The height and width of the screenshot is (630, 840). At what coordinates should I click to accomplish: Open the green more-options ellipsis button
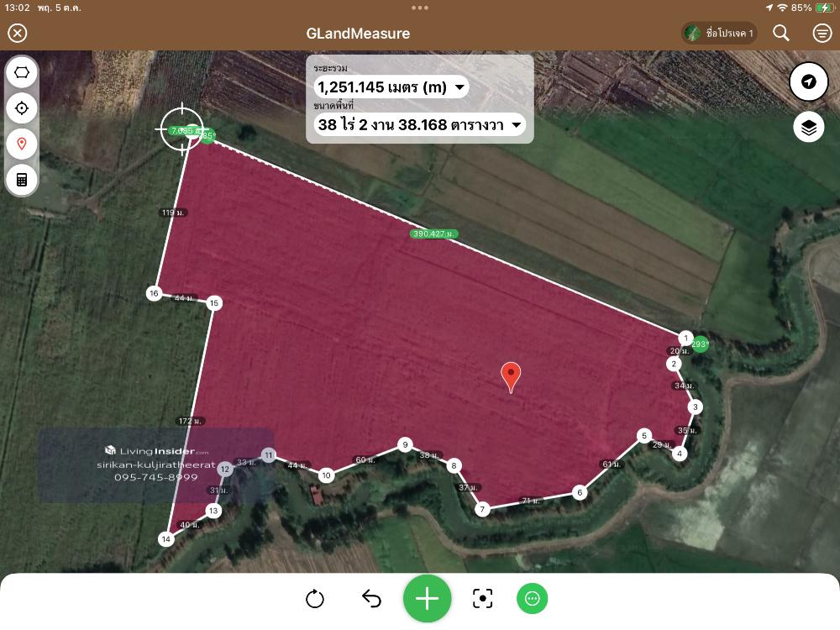coord(532,598)
